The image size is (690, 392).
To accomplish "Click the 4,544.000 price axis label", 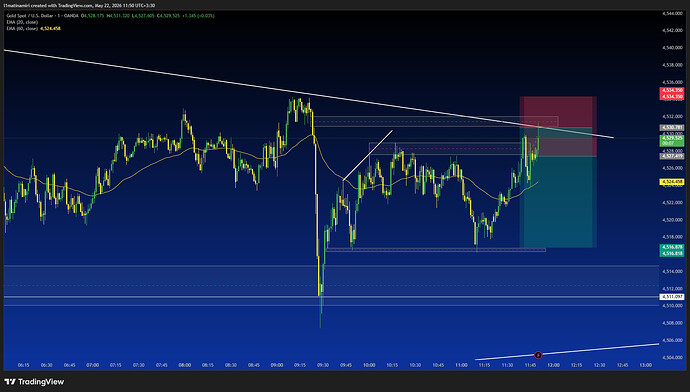I will 672,14.
